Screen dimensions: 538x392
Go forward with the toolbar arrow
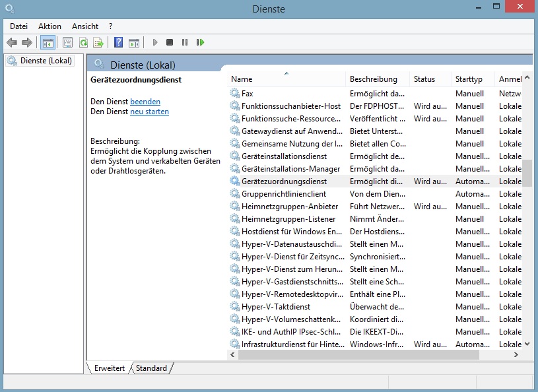27,42
